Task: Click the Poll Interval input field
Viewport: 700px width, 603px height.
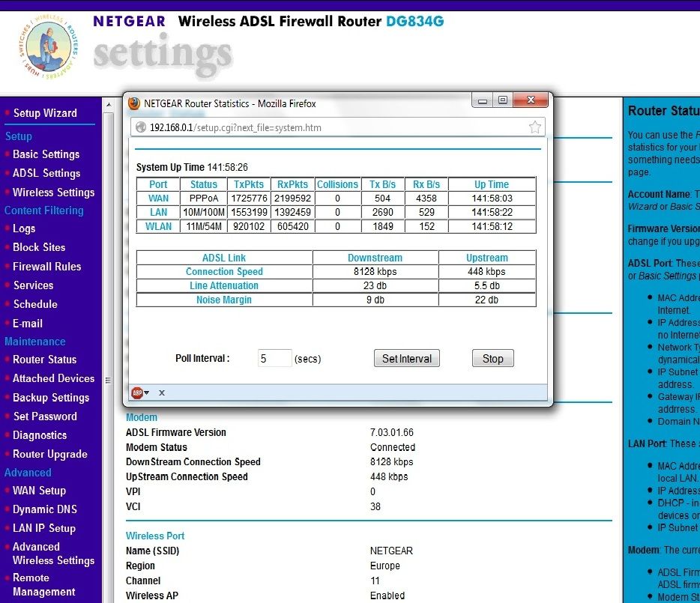Action: pyautogui.click(x=274, y=358)
